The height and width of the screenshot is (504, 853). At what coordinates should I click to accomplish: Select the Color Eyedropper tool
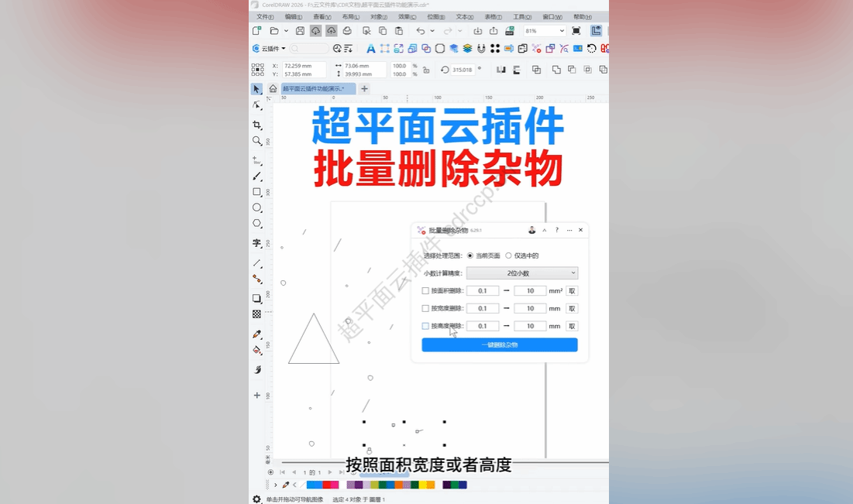click(x=256, y=334)
